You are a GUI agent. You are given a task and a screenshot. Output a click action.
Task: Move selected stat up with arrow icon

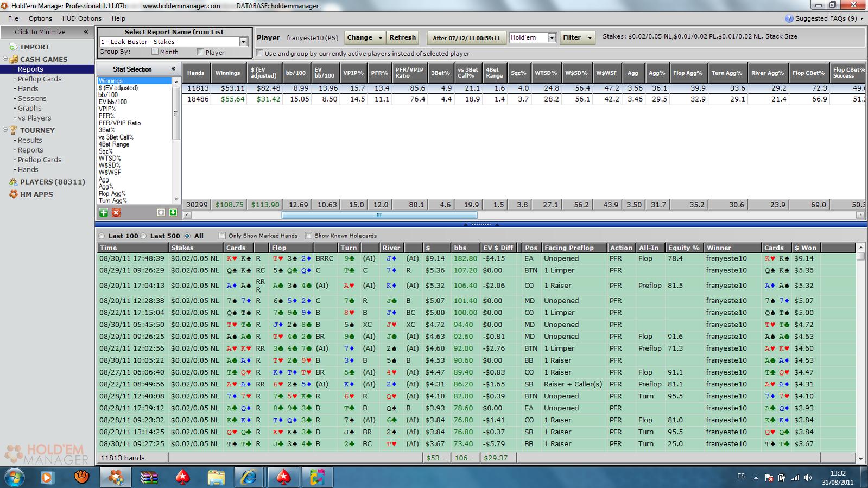(x=161, y=212)
